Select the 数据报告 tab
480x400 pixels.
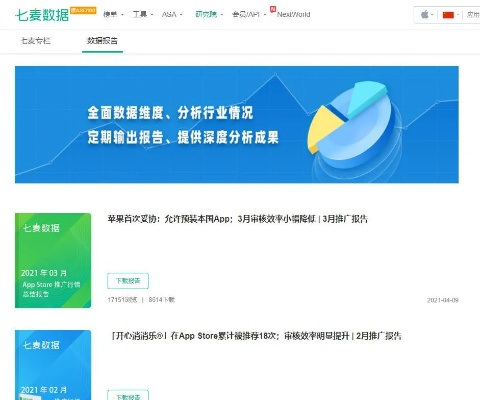click(x=102, y=41)
